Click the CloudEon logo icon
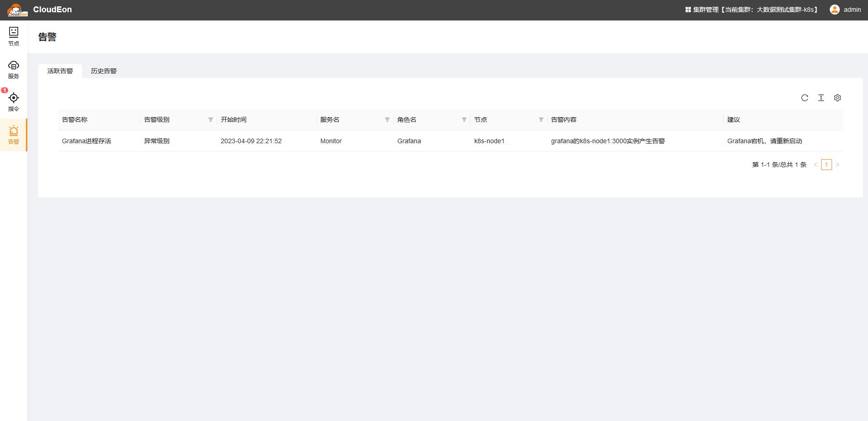This screenshot has height=421, width=868. (x=17, y=10)
